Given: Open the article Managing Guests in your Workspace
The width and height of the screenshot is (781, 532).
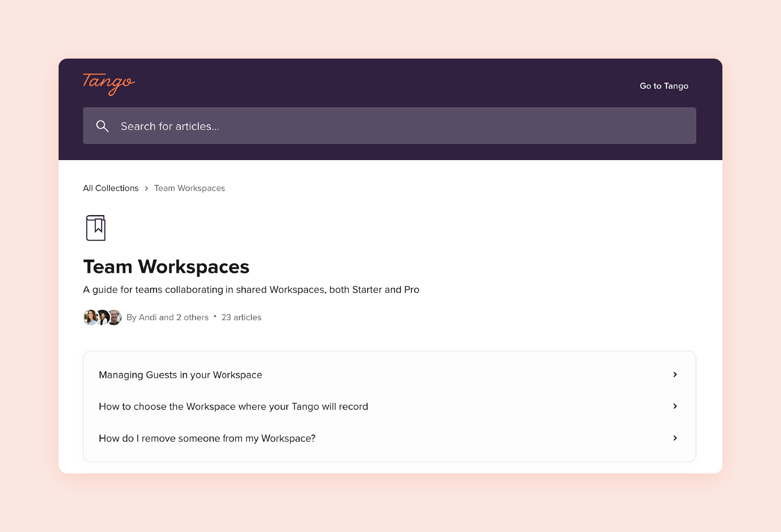Looking at the screenshot, I should point(181,374).
